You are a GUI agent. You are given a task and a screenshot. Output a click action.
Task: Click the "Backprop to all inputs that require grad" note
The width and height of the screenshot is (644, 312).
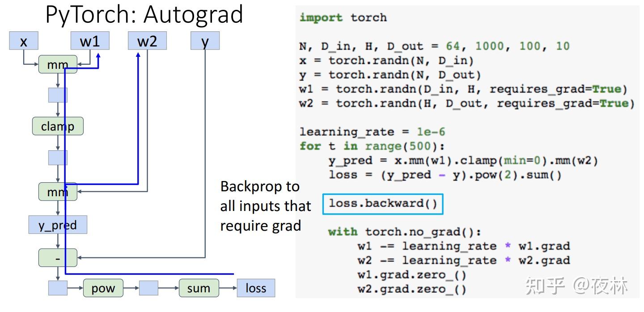pyautogui.click(x=265, y=206)
